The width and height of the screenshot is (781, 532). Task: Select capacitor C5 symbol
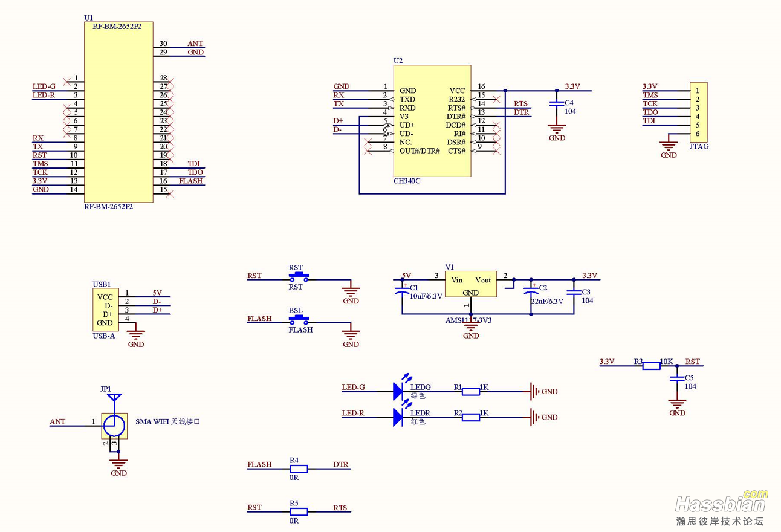pyautogui.click(x=676, y=378)
